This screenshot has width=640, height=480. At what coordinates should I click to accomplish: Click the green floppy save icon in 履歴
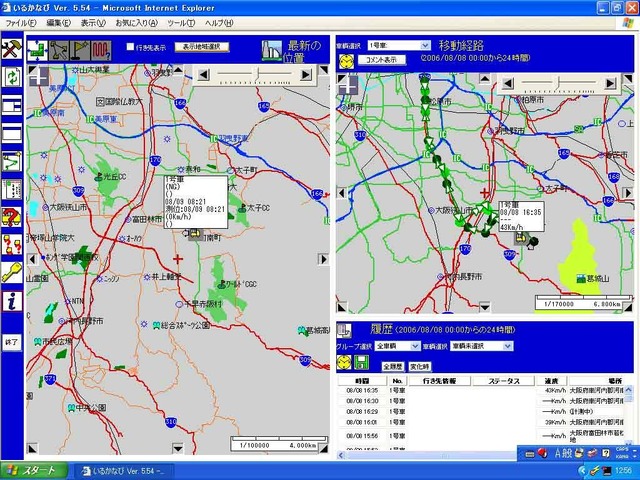[361, 362]
